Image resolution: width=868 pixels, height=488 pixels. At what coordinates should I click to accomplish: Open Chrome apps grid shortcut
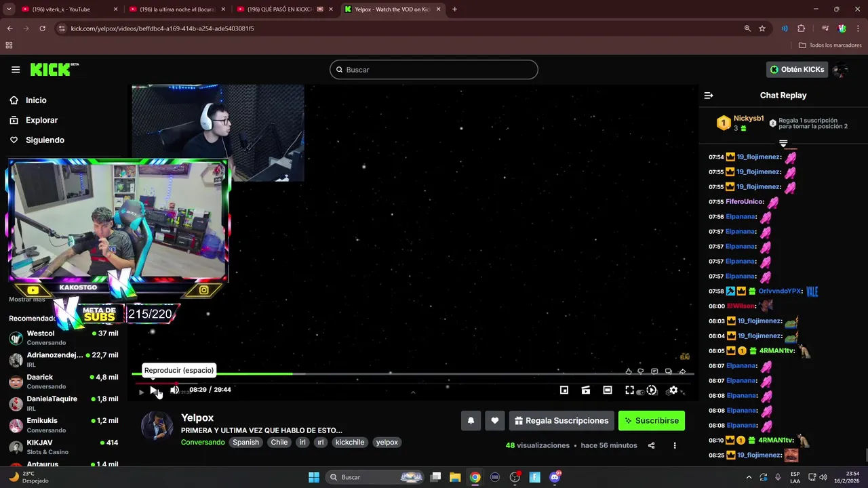tap(9, 45)
